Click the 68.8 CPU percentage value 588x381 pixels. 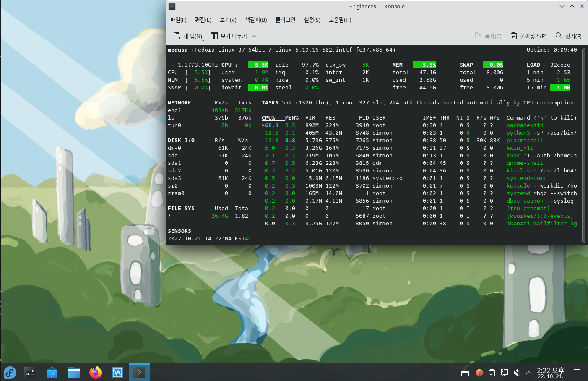(272, 125)
